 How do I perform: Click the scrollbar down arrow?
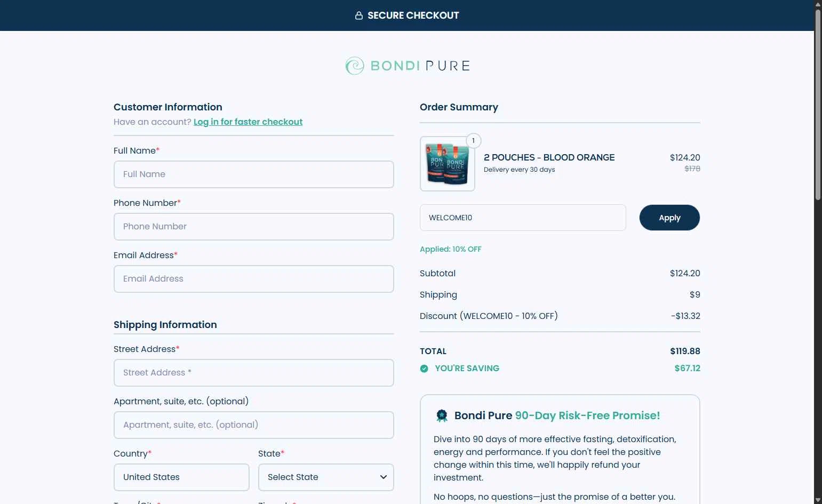pyautogui.click(x=818, y=500)
